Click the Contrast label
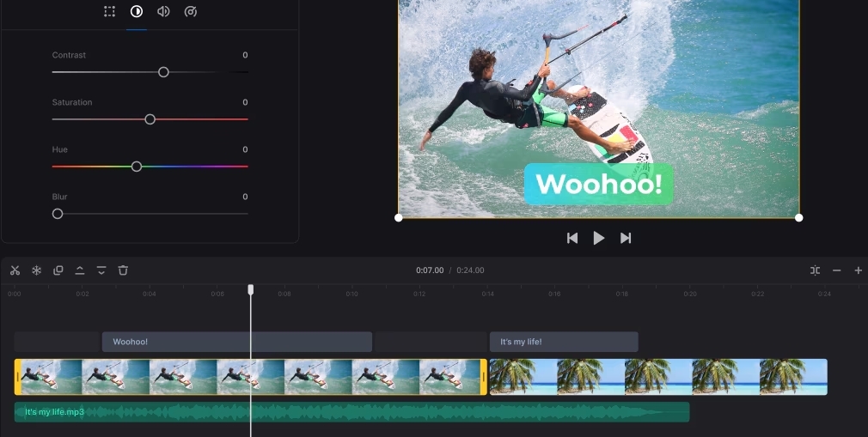Screen dimensions: 868x437 69,55
